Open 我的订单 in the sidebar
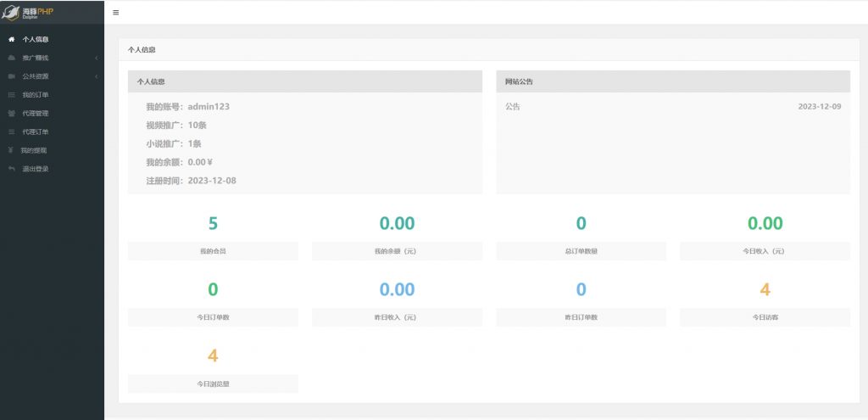Viewport: 868px width, 420px height. point(35,95)
